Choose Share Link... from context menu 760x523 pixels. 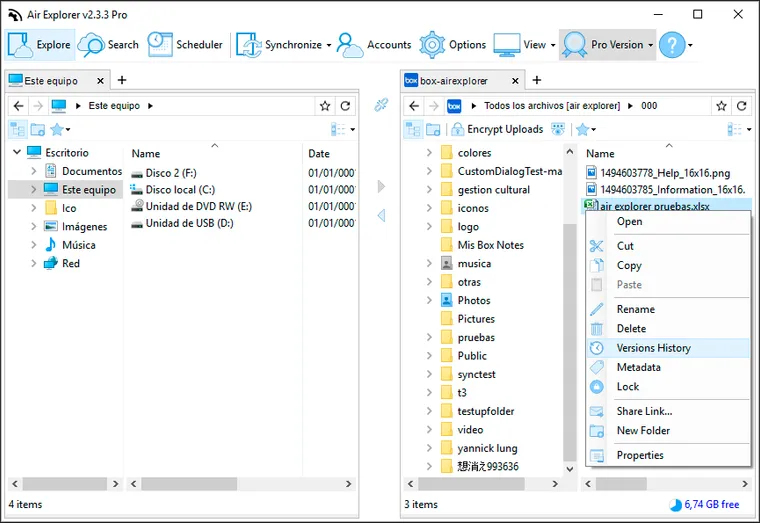(668, 411)
